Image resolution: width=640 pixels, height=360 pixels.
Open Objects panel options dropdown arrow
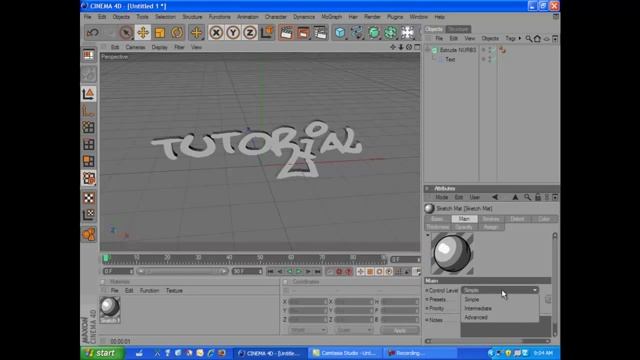tap(555, 38)
